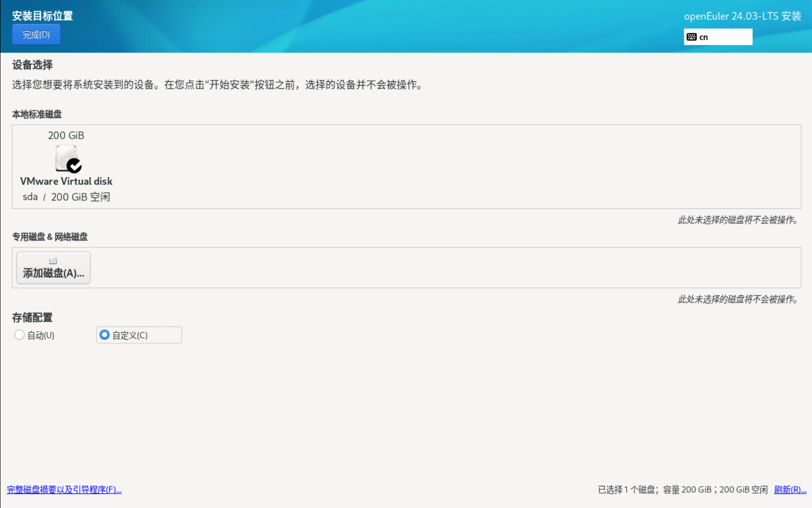Open the 完整磁盘摘要以及引导程序(F) link
This screenshot has height=508, width=812.
tap(64, 490)
